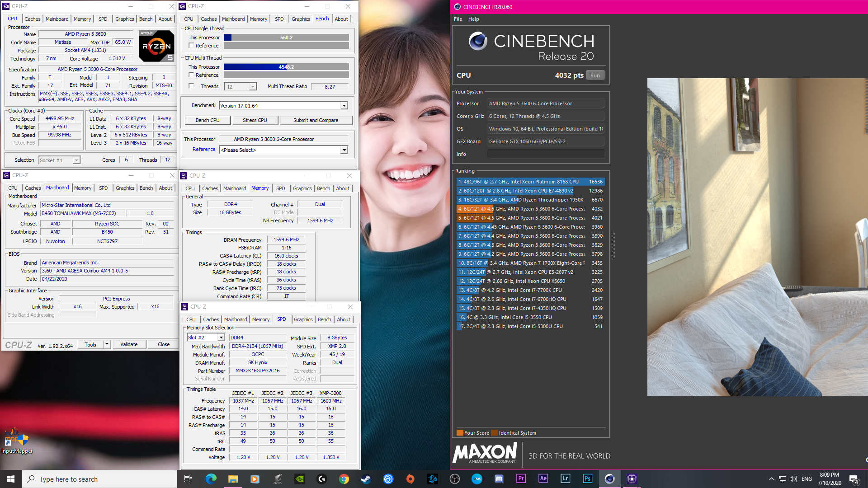Click in the Cinebench Info field
Image resolution: width=868 pixels, height=488 pixels.
pos(546,154)
